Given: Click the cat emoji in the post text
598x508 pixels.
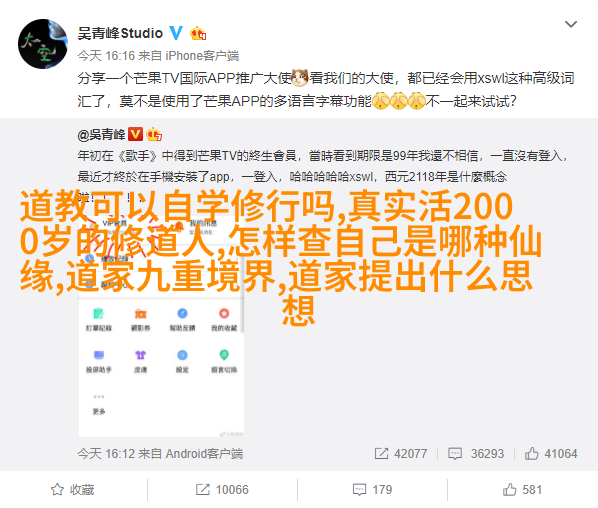Looking at the screenshot, I should [300, 78].
